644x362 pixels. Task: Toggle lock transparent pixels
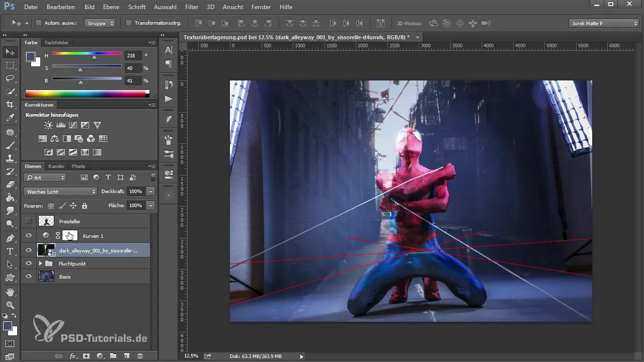tap(51, 206)
